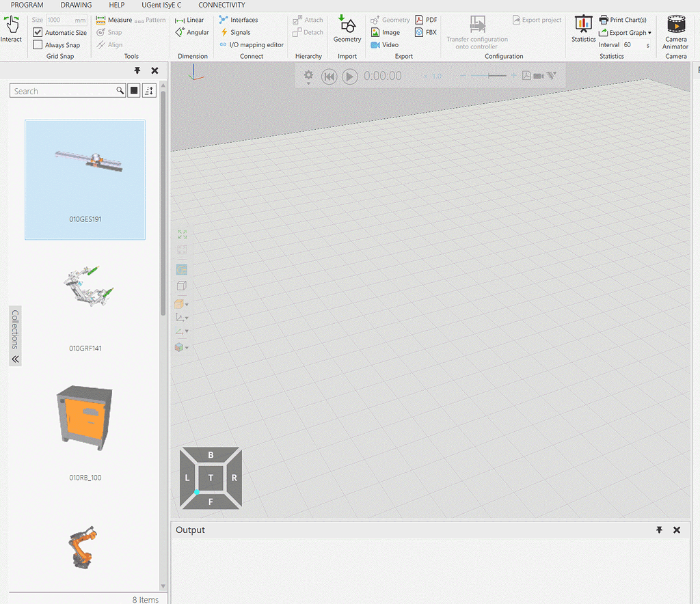
Task: Open the DRAWING ribbon tab
Action: (77, 5)
